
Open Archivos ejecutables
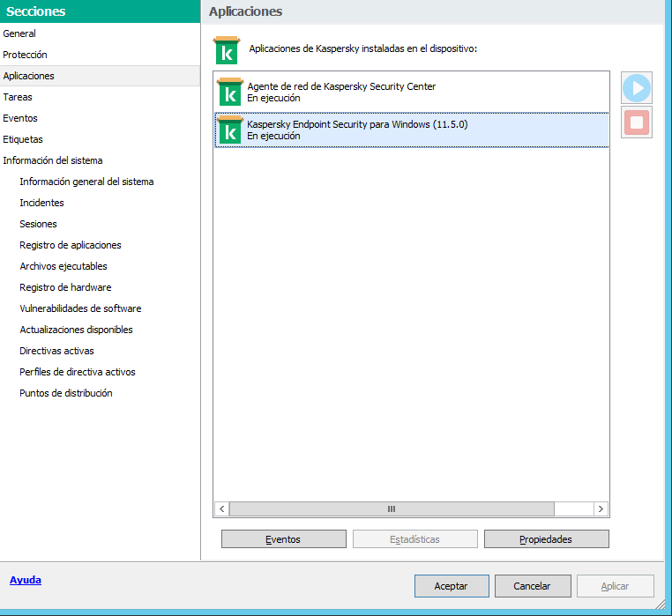pos(63,266)
